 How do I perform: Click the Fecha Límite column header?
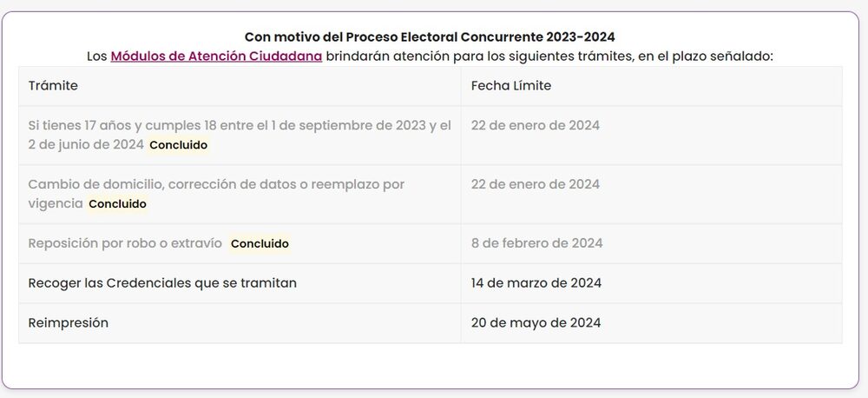click(x=510, y=86)
